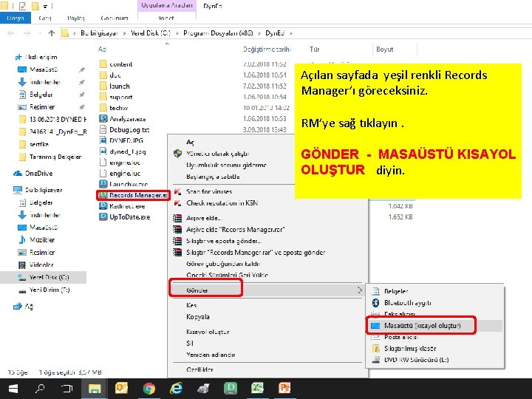Sort by the Tür column header
Viewport: 532px width, 399px height.
314,50
